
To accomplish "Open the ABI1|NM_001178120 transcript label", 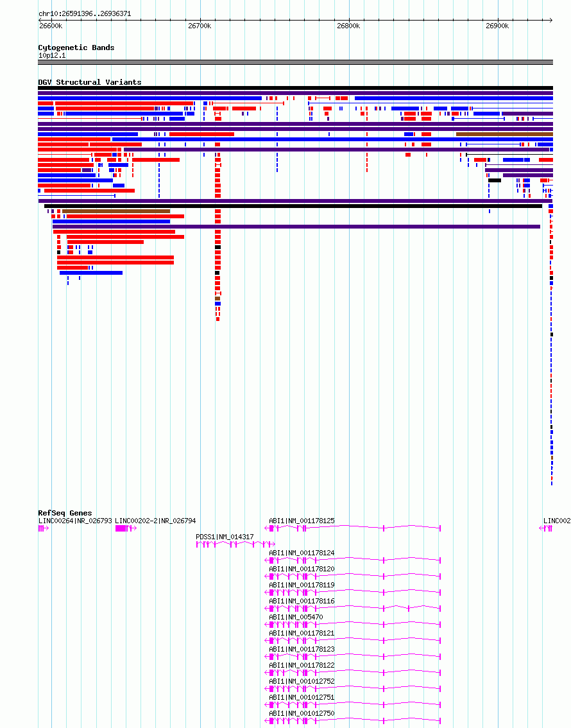I will 302,569.
